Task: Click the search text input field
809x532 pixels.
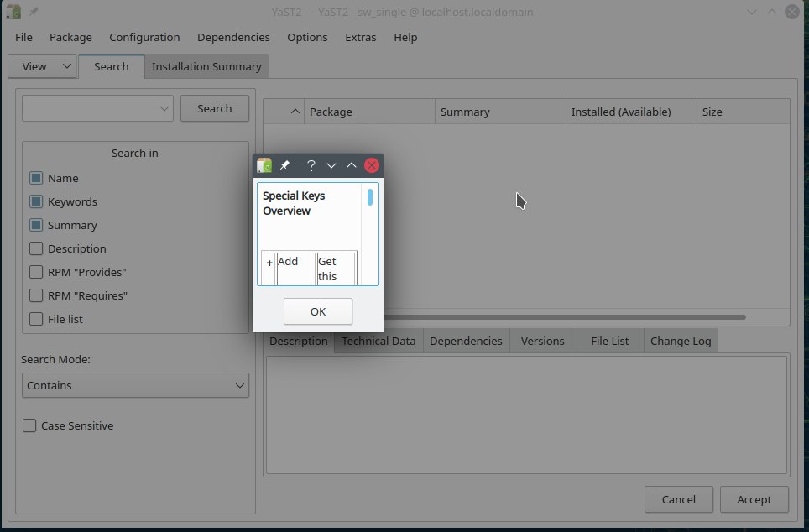Action: point(90,108)
